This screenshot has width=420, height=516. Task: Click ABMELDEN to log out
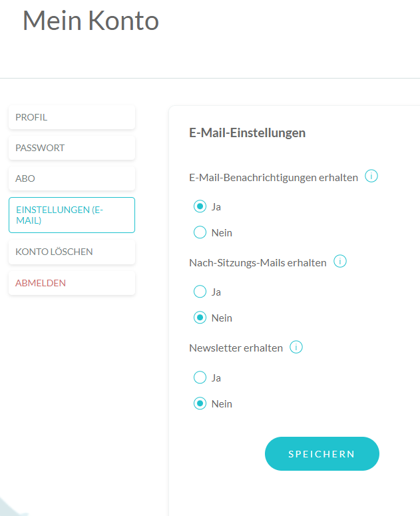72,283
